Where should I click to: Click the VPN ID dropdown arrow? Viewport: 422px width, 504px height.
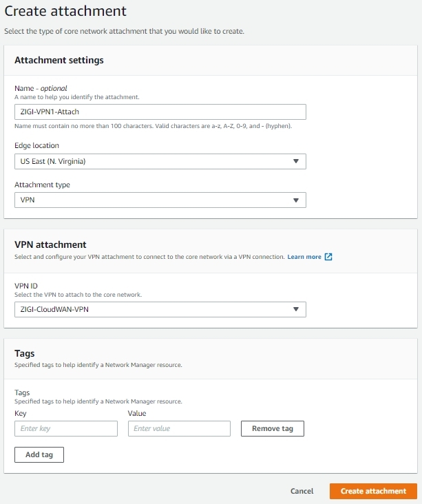tap(296, 309)
